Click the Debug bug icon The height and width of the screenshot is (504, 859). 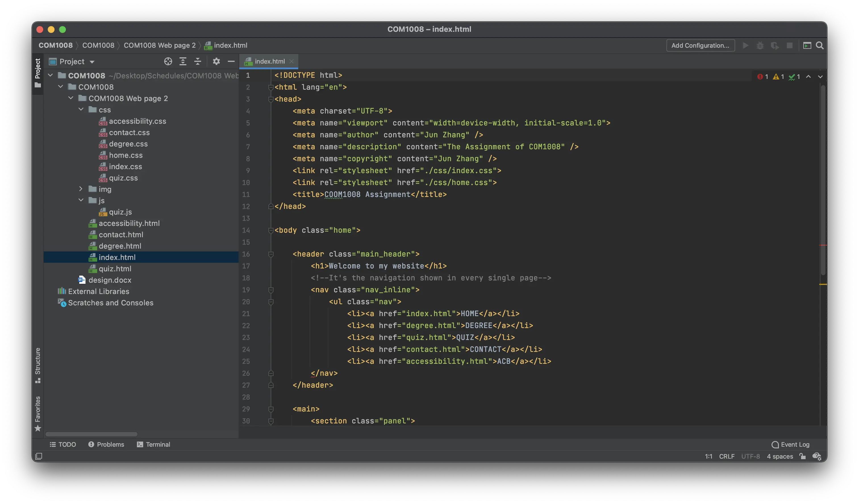[760, 45]
